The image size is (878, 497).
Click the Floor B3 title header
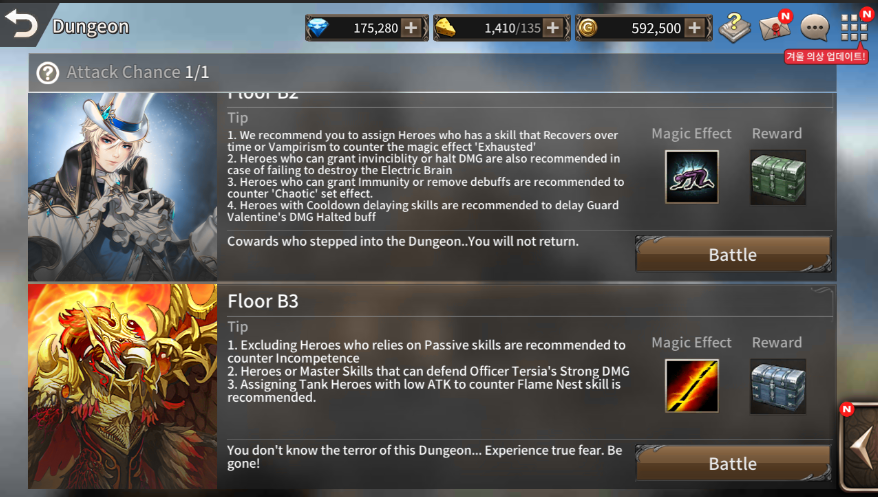point(263,301)
